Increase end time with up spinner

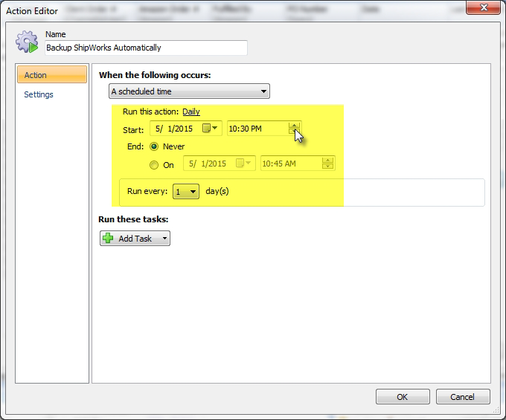[327, 161]
